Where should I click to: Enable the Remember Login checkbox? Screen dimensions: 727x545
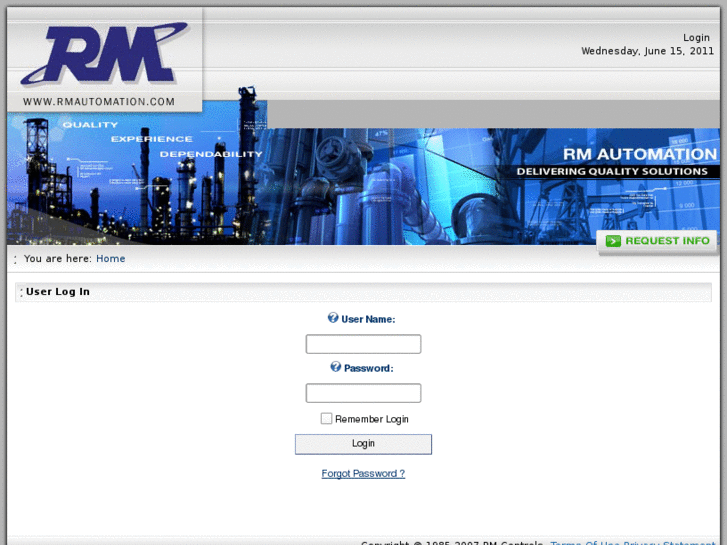coord(326,418)
